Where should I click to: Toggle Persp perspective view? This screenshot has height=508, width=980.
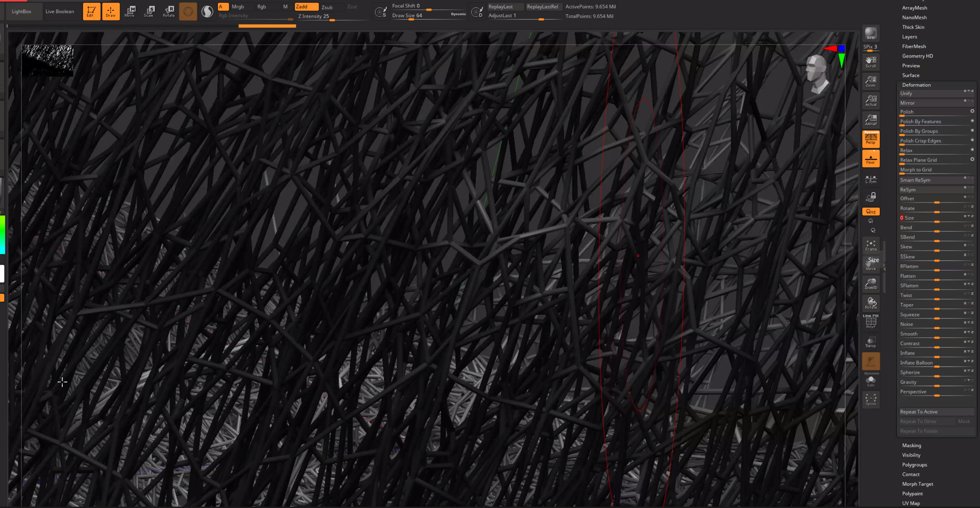(x=870, y=139)
